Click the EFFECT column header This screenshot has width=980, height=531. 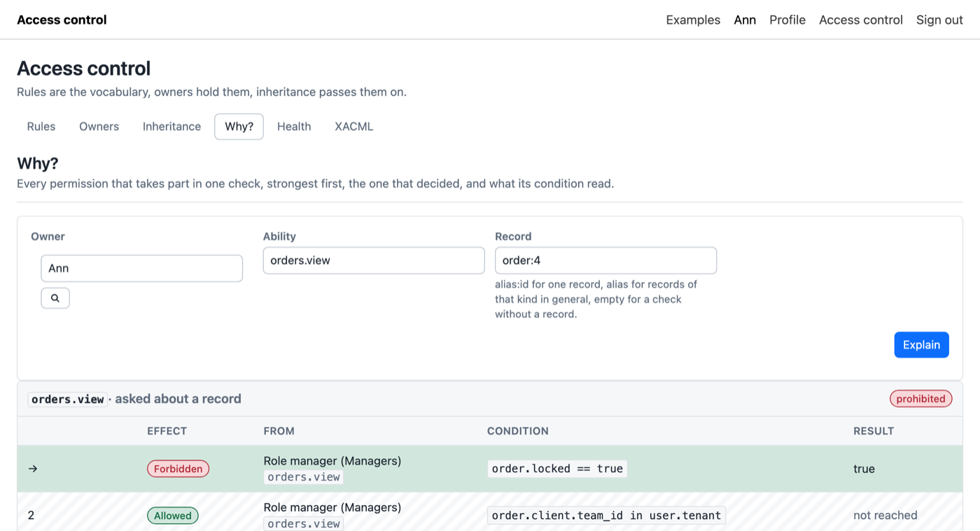167,431
